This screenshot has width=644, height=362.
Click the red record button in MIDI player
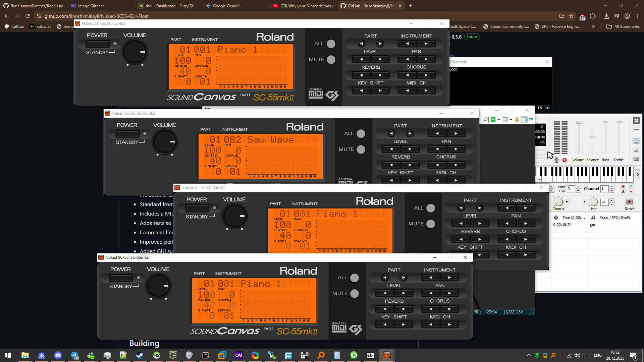point(565,160)
